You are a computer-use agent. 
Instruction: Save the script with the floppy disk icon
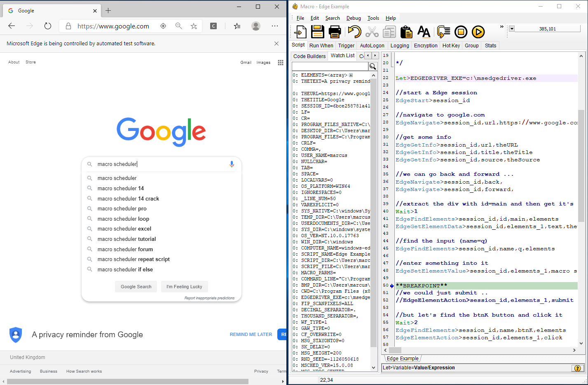[x=317, y=32]
